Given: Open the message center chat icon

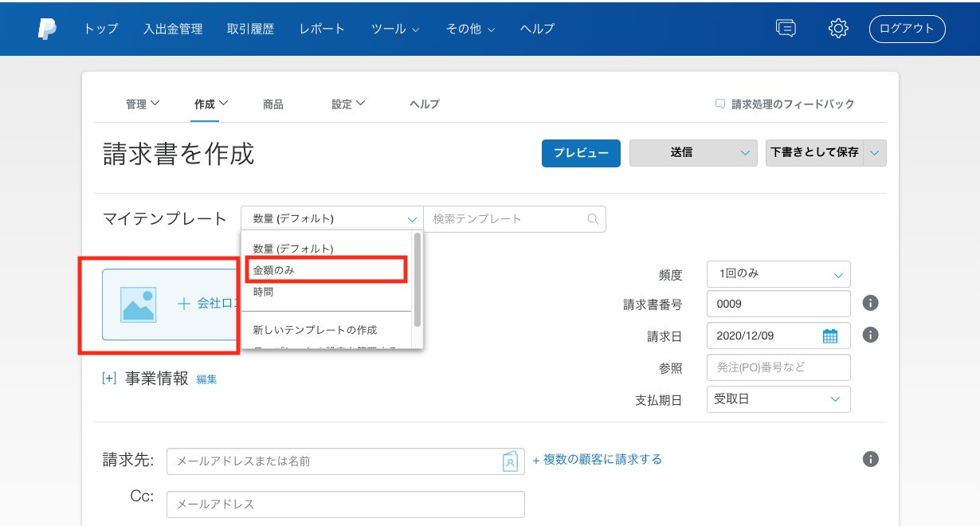Looking at the screenshot, I should (786, 29).
